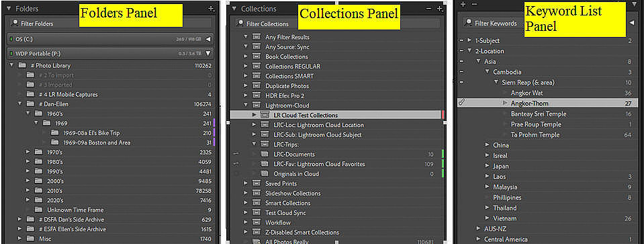Collapse the # Photo Library folder
The height and width of the screenshot is (244, 644).
11,65
